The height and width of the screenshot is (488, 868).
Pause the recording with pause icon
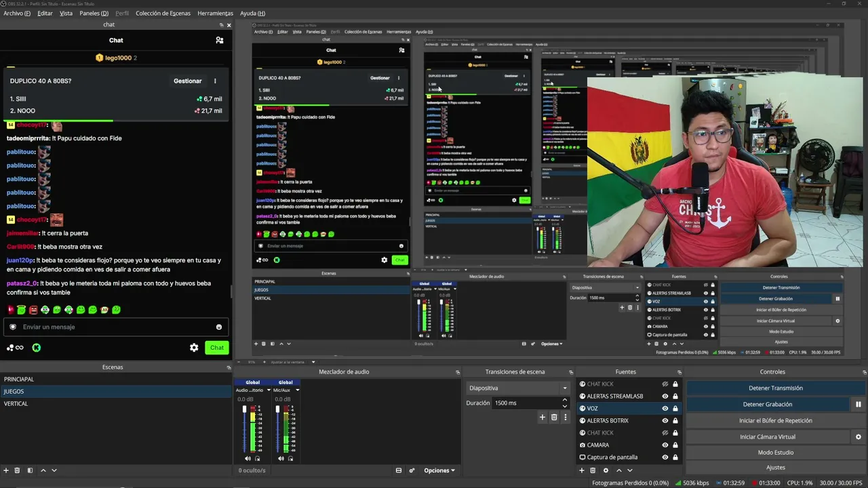859,405
